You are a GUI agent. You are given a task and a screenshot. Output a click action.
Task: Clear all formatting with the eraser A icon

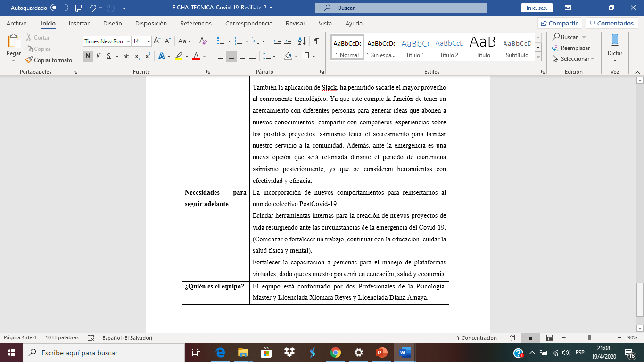(x=203, y=41)
